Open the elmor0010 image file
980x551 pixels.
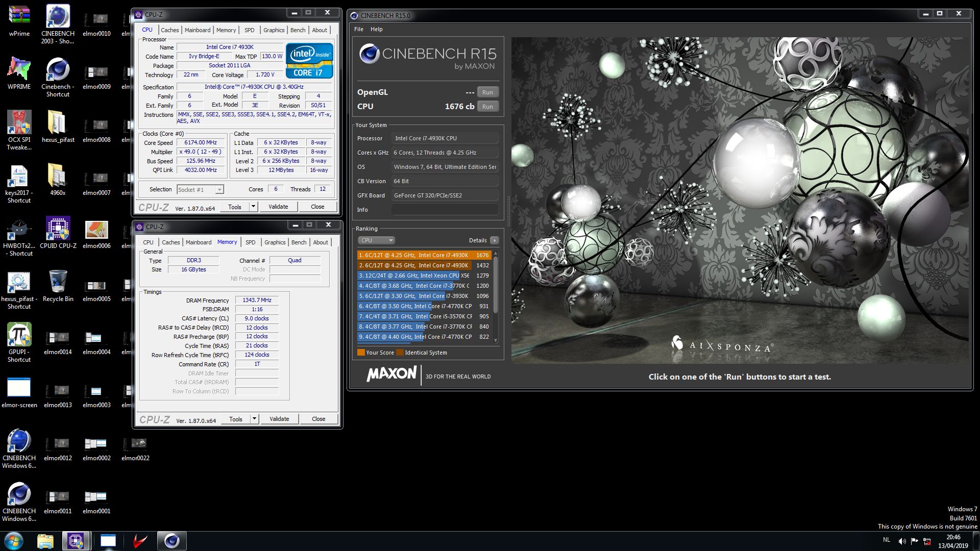[96, 24]
